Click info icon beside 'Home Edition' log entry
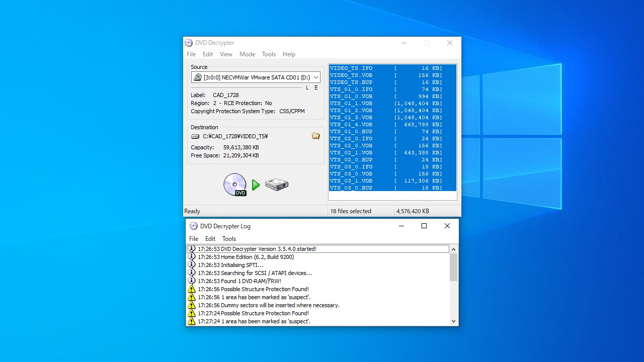This screenshot has height=362, width=644. (192, 256)
